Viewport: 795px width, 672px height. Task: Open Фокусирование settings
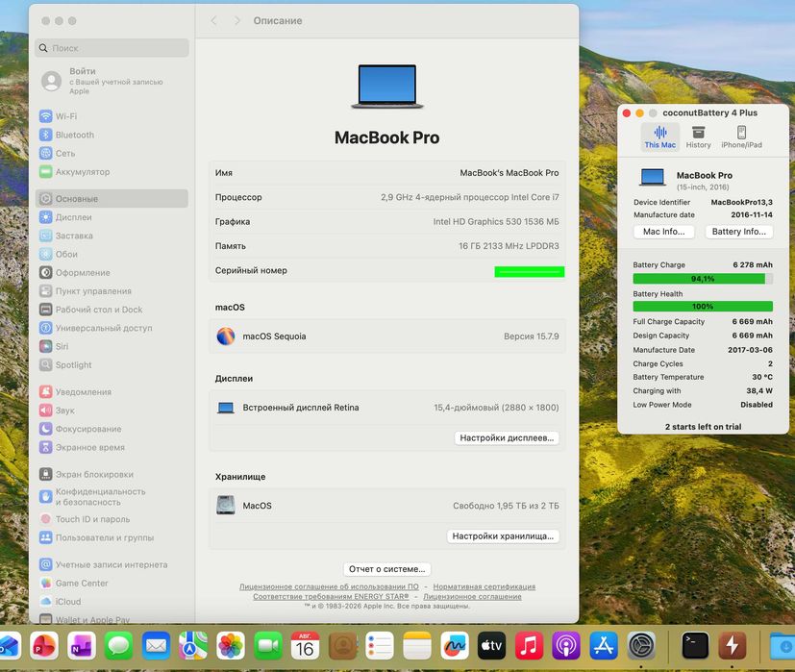(x=112, y=429)
